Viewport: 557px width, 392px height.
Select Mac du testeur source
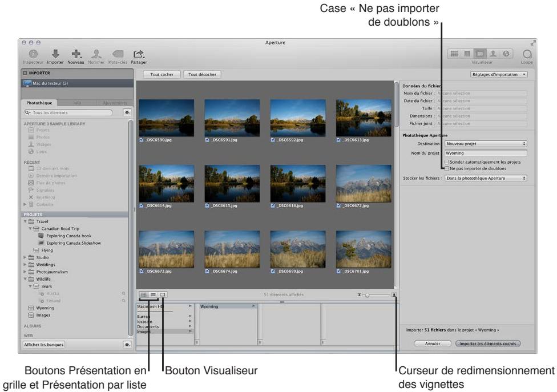click(78, 83)
